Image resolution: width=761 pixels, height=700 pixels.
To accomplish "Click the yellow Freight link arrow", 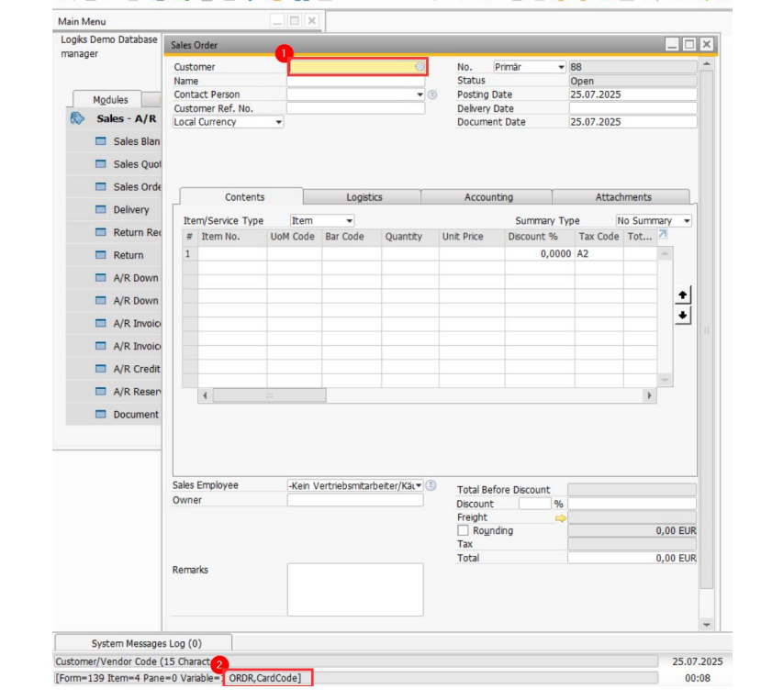I will coord(561,517).
